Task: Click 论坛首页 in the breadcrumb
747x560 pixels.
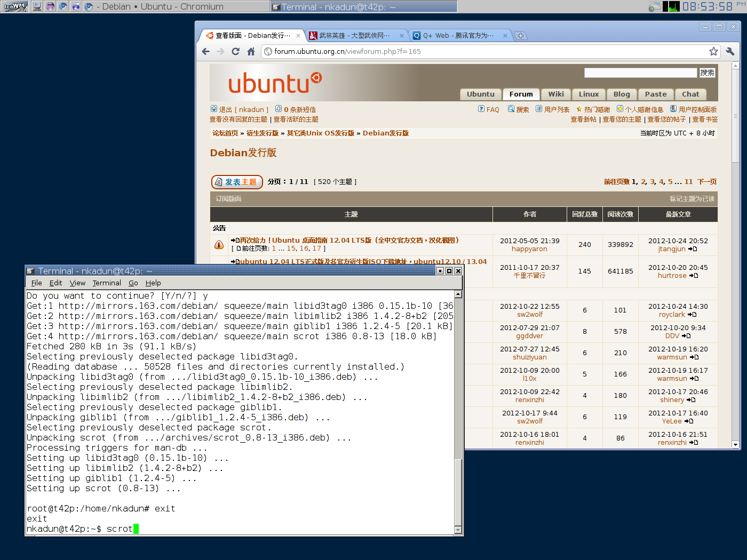Action: click(225, 133)
